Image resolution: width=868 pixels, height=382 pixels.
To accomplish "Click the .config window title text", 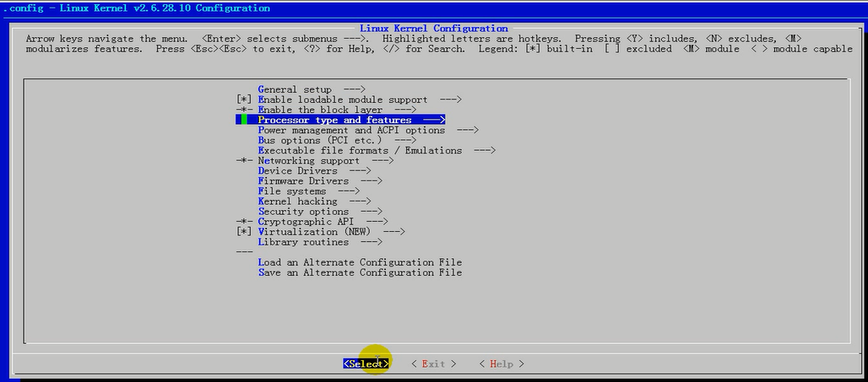I will [x=136, y=8].
